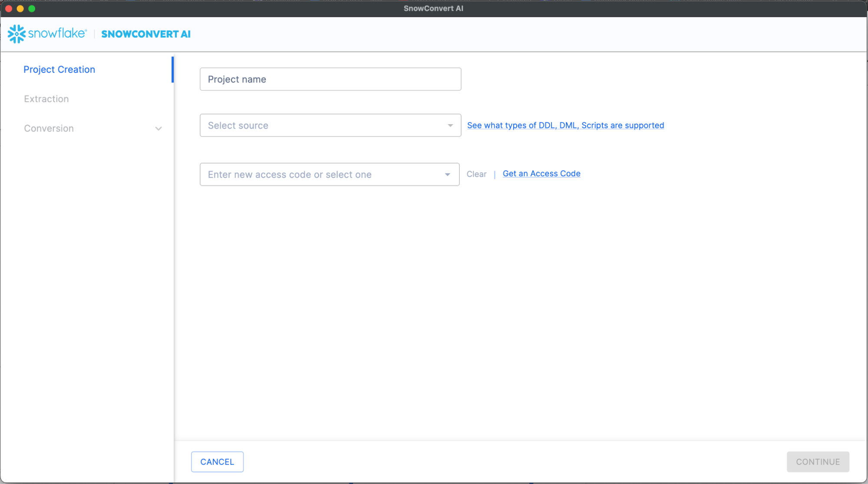Close the SnowConvert AI window
This screenshot has height=484, width=868.
[9, 9]
